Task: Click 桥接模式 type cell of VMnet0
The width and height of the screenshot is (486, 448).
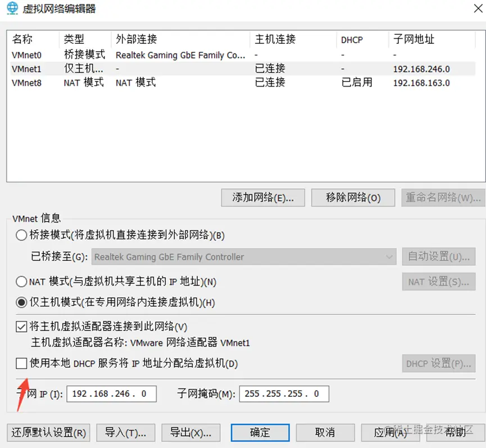Action: click(x=84, y=55)
